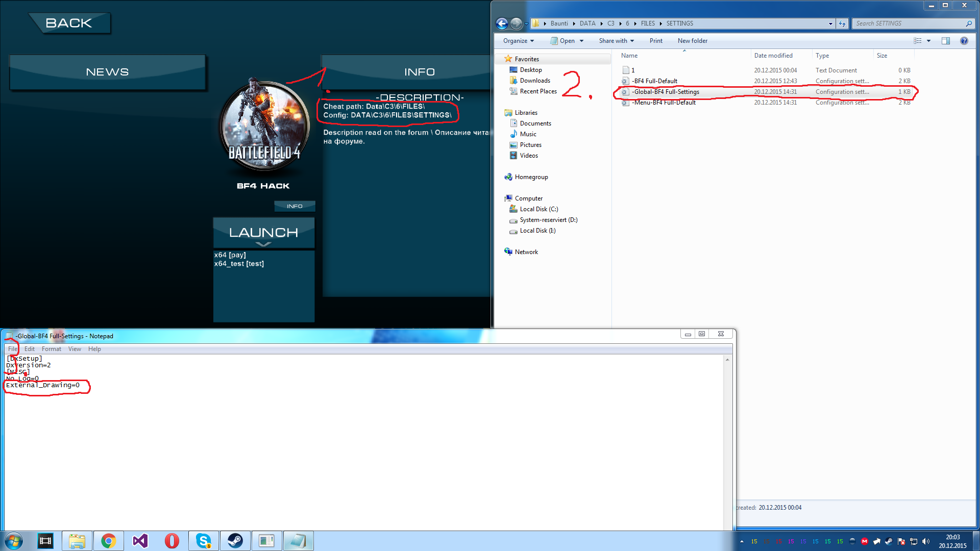Open the Edit menu in Notepad
This screenshot has height=551, width=980.
coord(30,349)
